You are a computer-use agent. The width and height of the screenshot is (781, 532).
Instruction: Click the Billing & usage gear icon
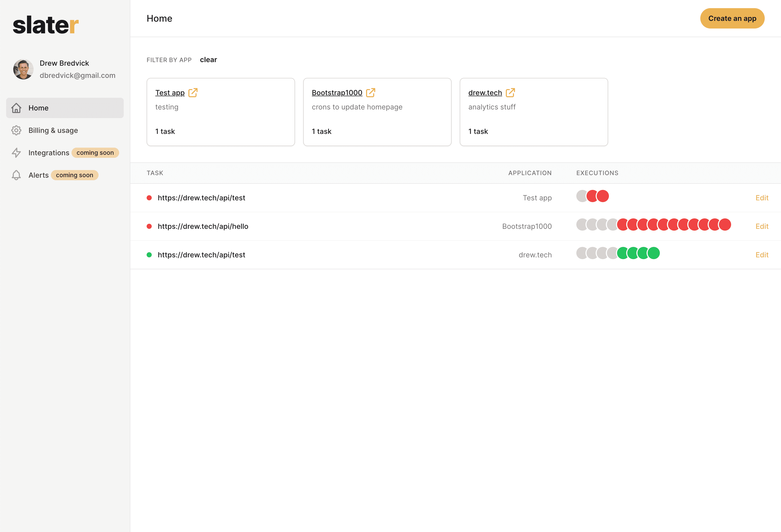16,130
